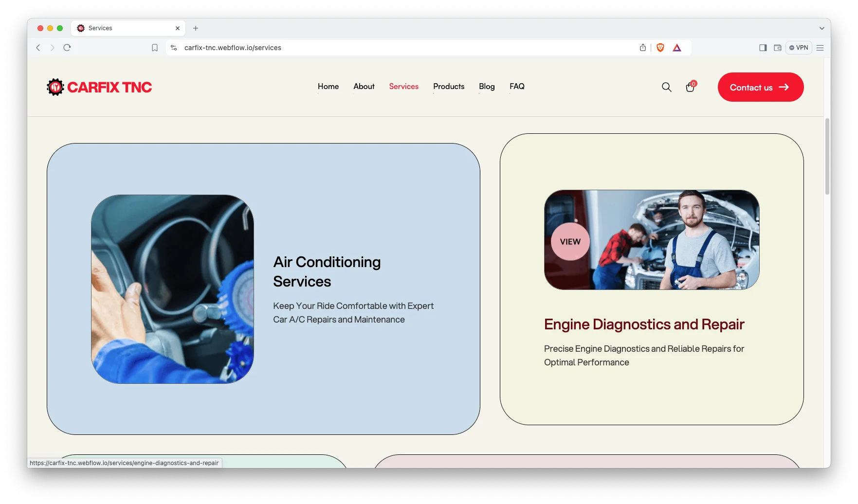Open the shopping cart icon
This screenshot has height=504, width=858.
690,87
